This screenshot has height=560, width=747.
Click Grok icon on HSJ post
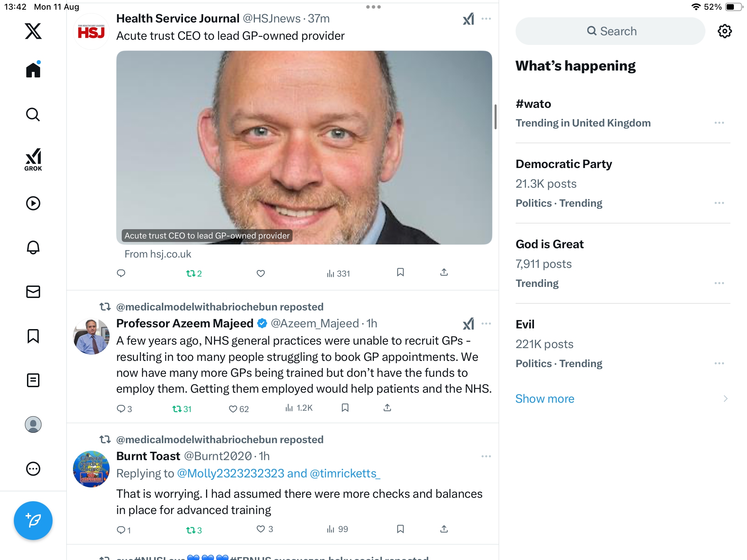468,19
